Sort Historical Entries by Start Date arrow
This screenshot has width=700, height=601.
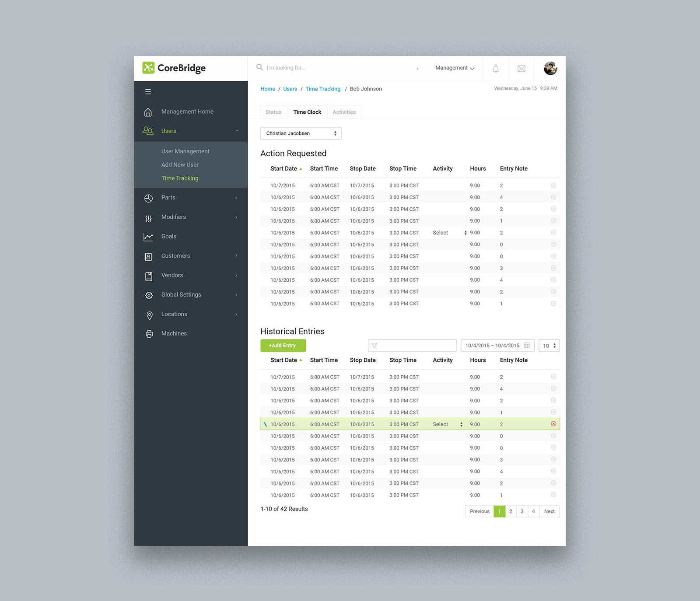pos(301,360)
